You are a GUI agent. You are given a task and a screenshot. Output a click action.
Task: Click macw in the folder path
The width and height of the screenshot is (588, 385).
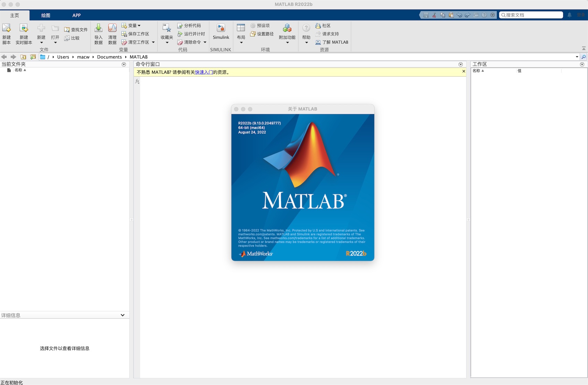[x=83, y=57]
